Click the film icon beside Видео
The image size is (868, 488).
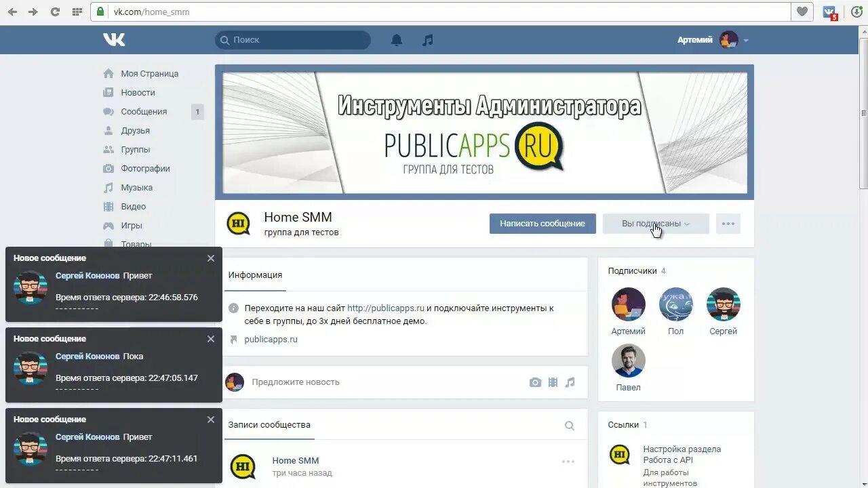point(108,206)
